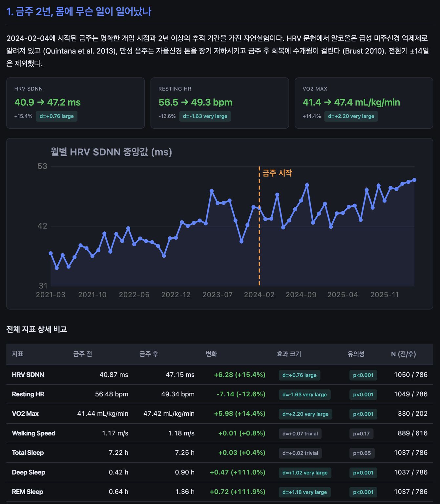Click the d=+1.02 very large badge
Screen dimensions: 440x504
[305, 472]
